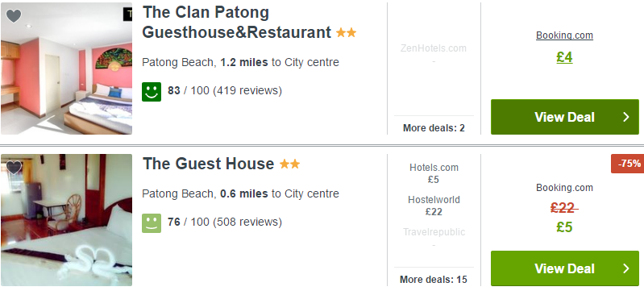Click the green smiley rating icon for 83

point(152,92)
